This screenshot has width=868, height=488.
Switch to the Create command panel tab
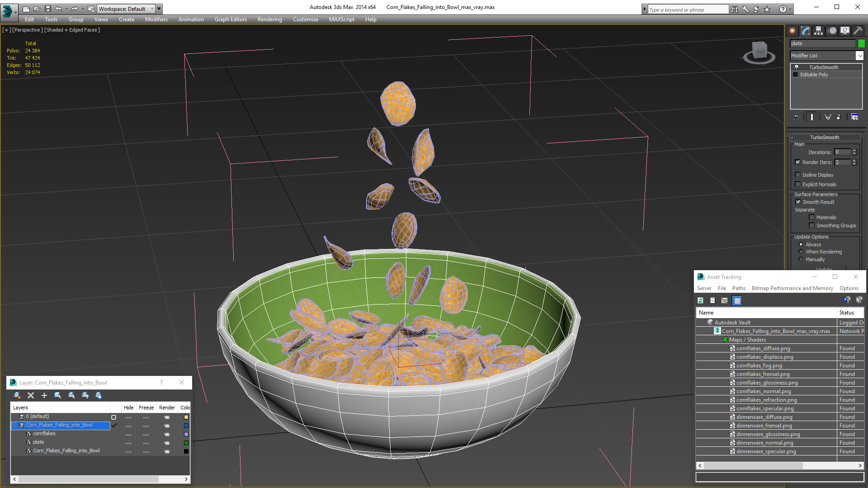(793, 31)
